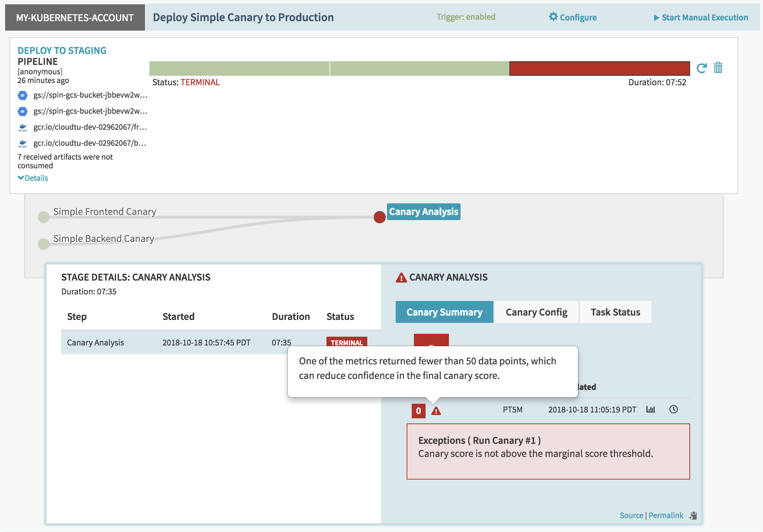This screenshot has width=763, height=532.
Task: Click the MY-KUBERNETES-ACCOUNT header tab
Action: coord(75,17)
